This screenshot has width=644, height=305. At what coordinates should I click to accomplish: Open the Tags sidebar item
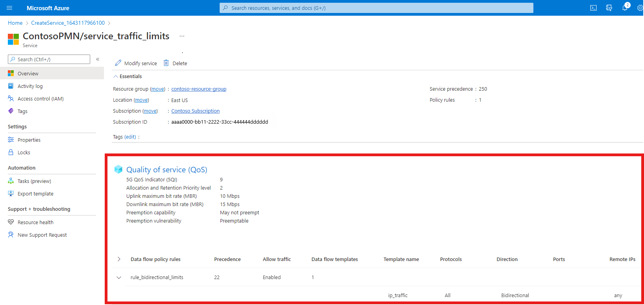[x=22, y=111]
